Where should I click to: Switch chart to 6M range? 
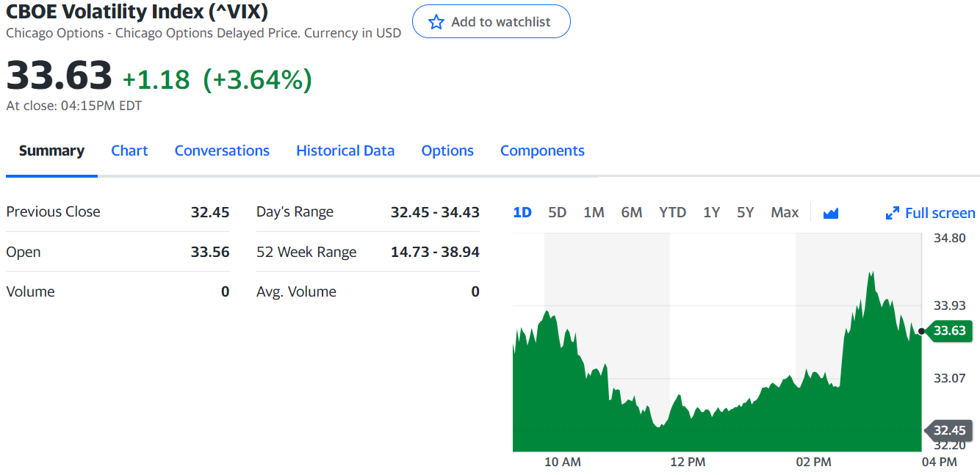(632, 212)
